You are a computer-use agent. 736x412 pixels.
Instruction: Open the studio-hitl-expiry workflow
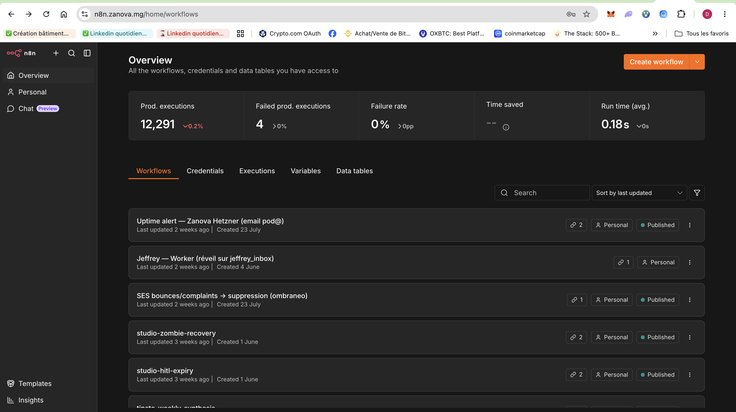(x=416, y=375)
